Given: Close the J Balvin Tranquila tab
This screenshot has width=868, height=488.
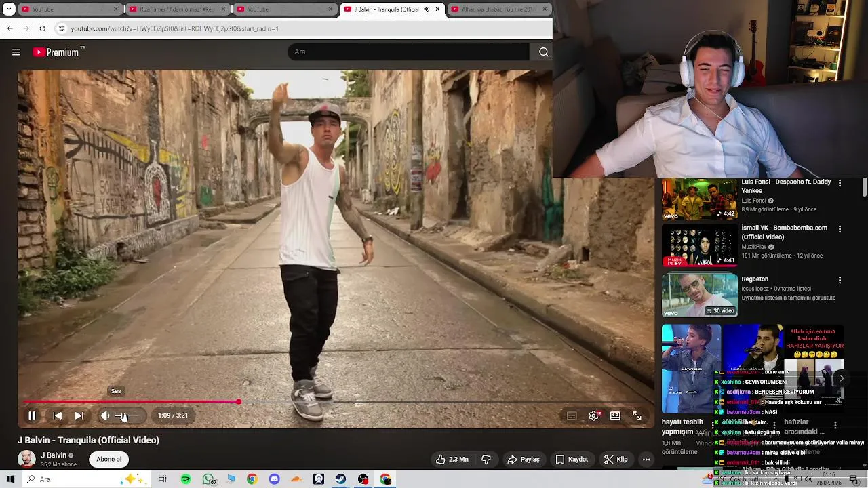Looking at the screenshot, I should pyautogui.click(x=438, y=9).
